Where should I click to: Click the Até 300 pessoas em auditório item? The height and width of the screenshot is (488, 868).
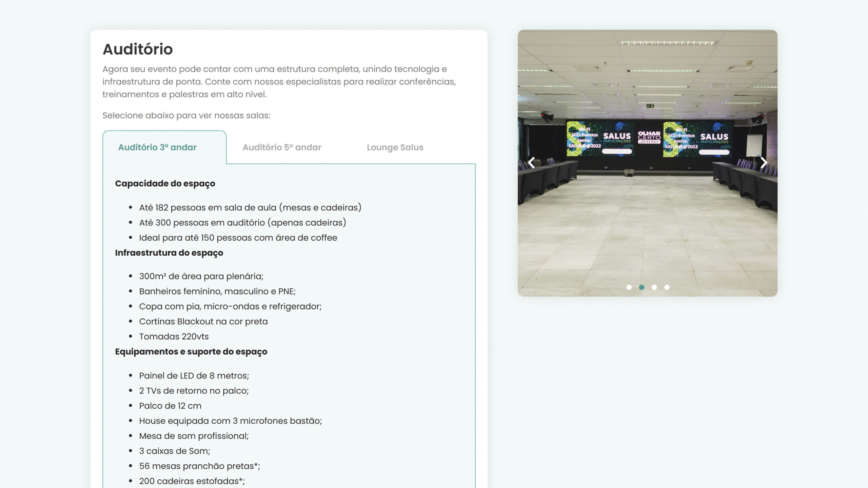pos(242,223)
